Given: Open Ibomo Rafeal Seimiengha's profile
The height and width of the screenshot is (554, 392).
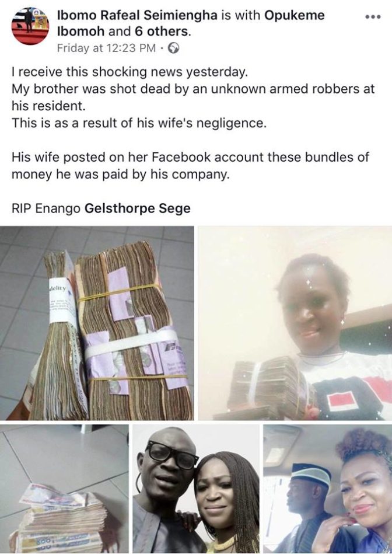Looking at the screenshot, I should coord(137,15).
